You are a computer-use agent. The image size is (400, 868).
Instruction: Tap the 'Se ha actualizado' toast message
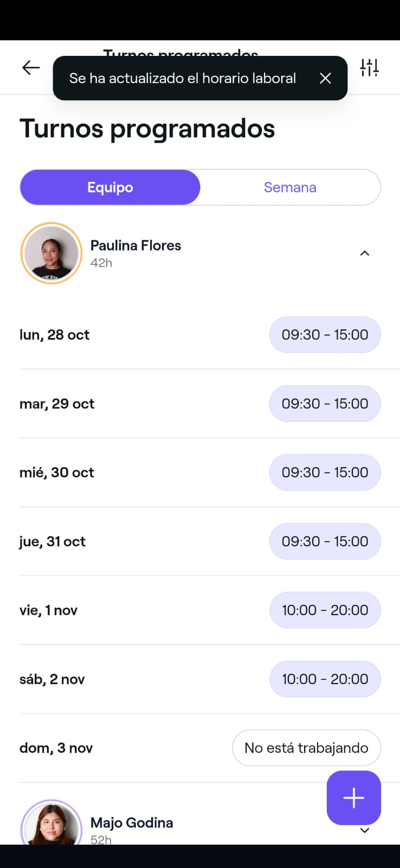coord(182,79)
